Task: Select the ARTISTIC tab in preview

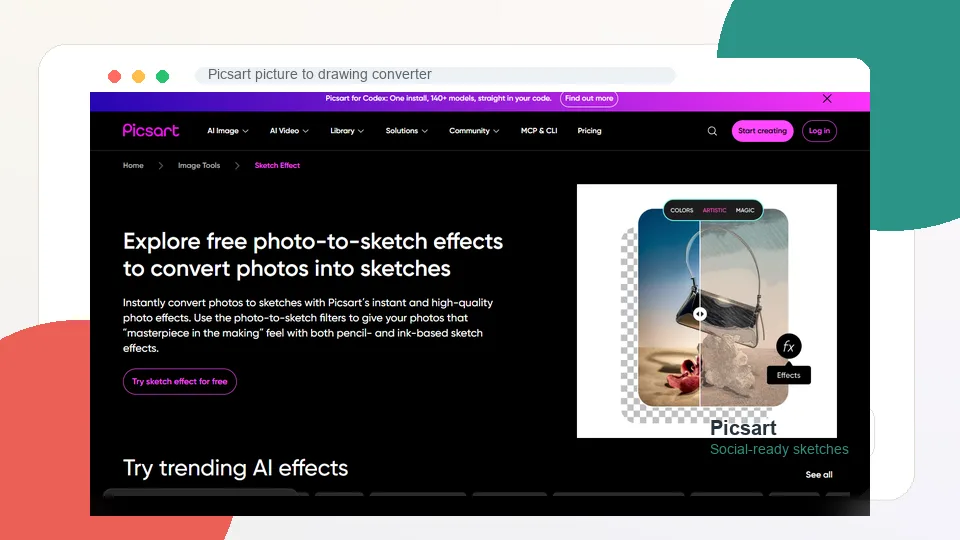Action: pyautogui.click(x=714, y=210)
